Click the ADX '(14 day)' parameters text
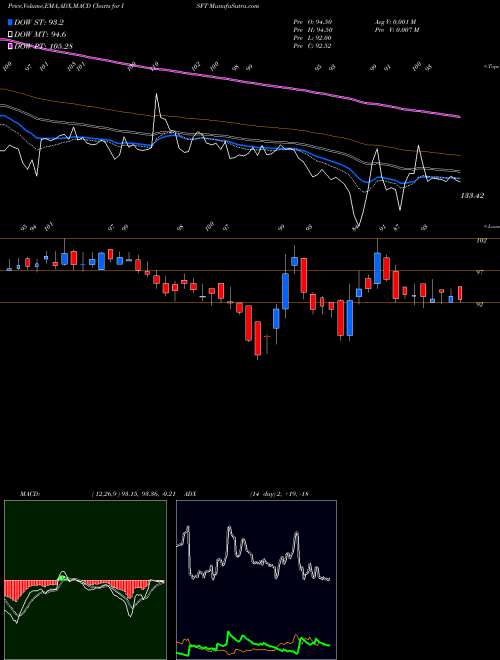Screen dimensions: 500x660 264,494
